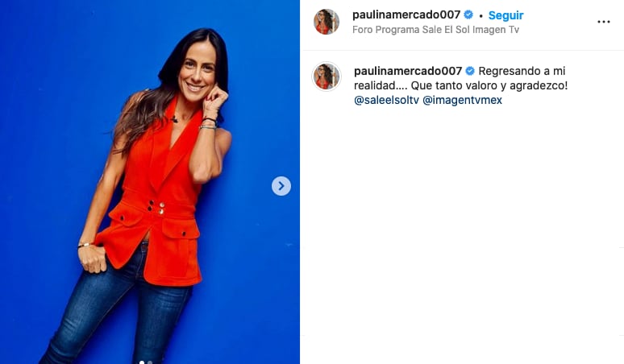Screen dimensions: 624x364
Task: Click the verified badge next to header username
Action: coord(468,15)
